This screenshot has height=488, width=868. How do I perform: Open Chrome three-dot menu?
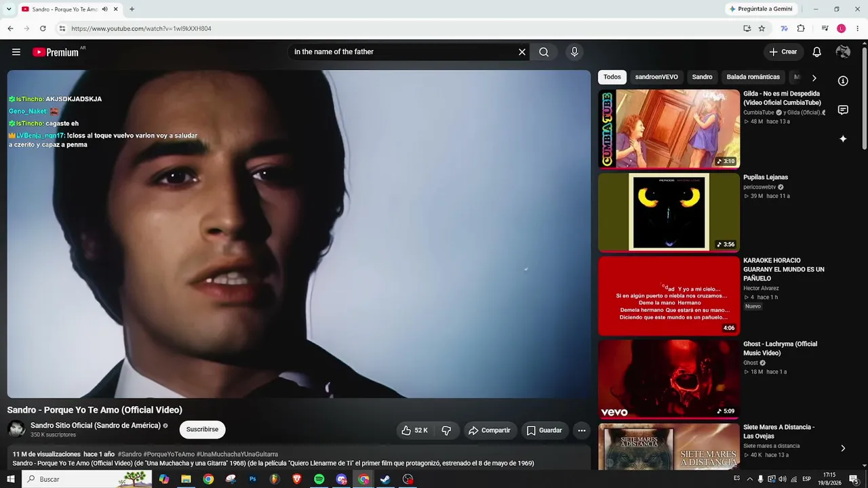(858, 28)
